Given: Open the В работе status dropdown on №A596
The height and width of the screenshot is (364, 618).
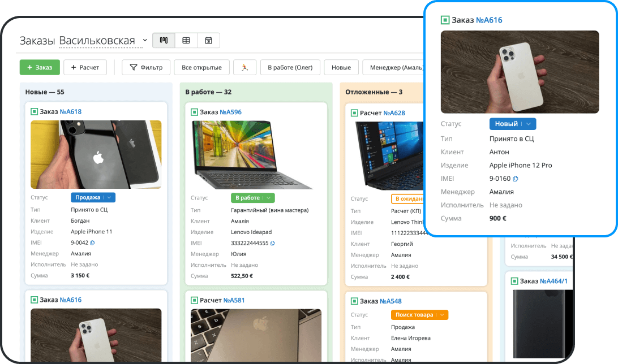Looking at the screenshot, I should tap(252, 198).
